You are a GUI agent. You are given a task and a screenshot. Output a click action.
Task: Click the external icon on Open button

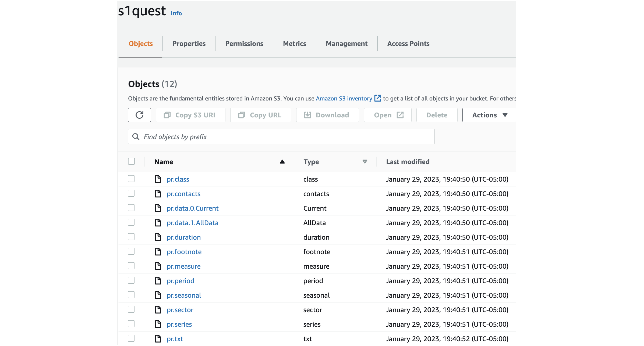[400, 115]
